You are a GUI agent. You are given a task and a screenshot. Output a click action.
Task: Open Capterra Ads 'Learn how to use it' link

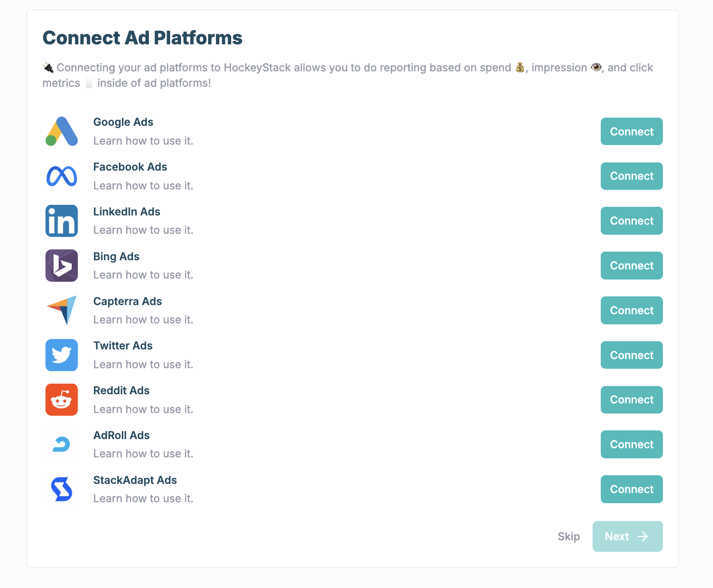[143, 320]
